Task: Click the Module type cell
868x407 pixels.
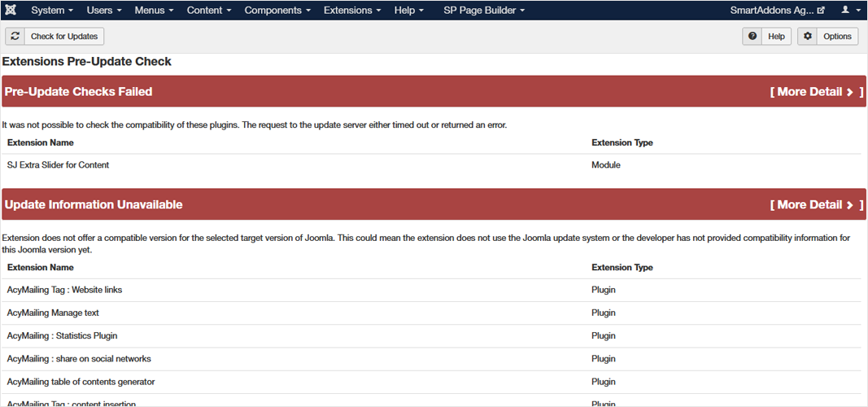Action: pyautogui.click(x=605, y=165)
